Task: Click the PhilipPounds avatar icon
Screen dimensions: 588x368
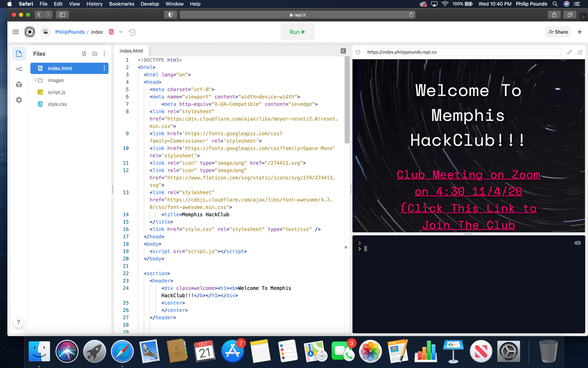Action: coord(45,32)
